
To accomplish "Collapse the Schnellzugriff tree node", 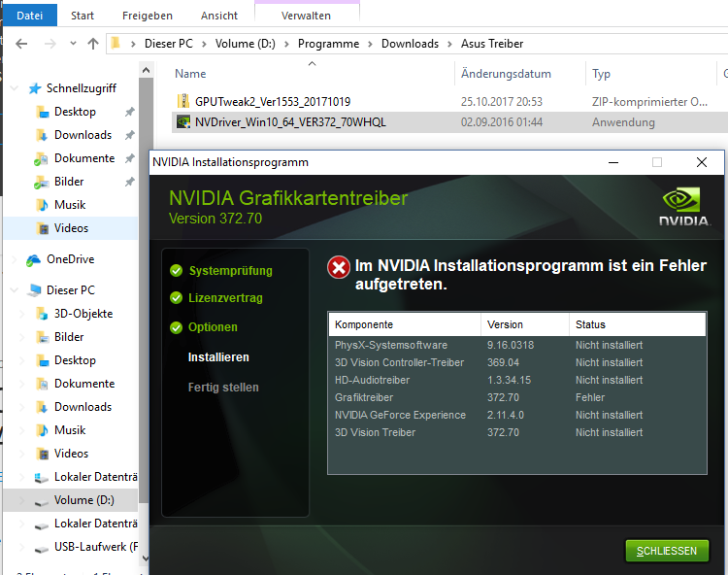I will pyautogui.click(x=15, y=87).
